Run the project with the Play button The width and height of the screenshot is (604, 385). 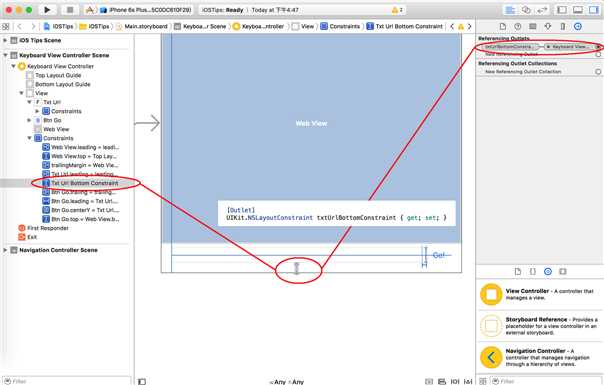coord(47,10)
